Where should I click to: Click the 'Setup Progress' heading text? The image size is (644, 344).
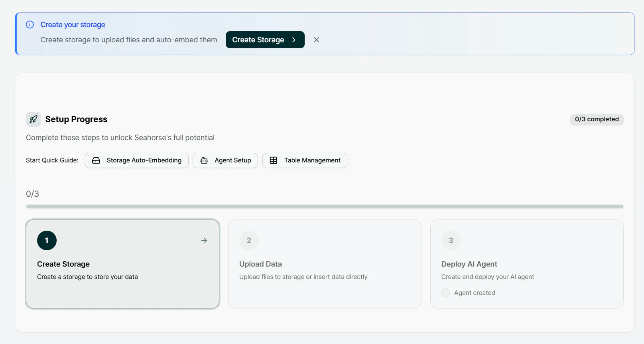point(76,119)
